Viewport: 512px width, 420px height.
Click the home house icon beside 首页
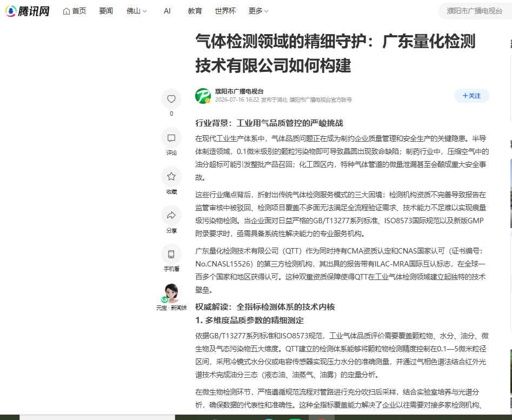tap(67, 11)
